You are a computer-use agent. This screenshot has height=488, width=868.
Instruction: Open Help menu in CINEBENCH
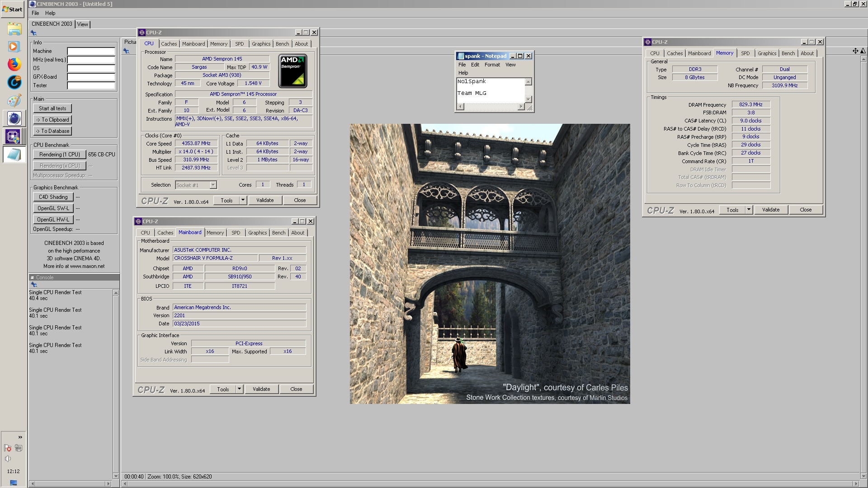(50, 13)
